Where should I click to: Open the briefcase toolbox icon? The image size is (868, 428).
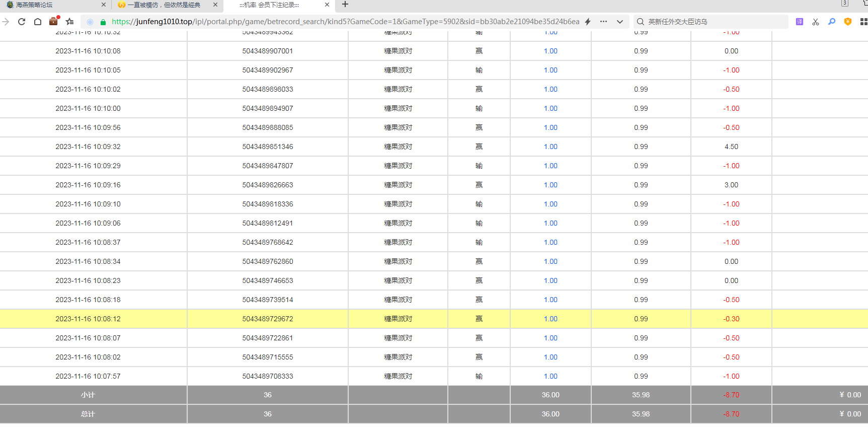click(x=54, y=21)
